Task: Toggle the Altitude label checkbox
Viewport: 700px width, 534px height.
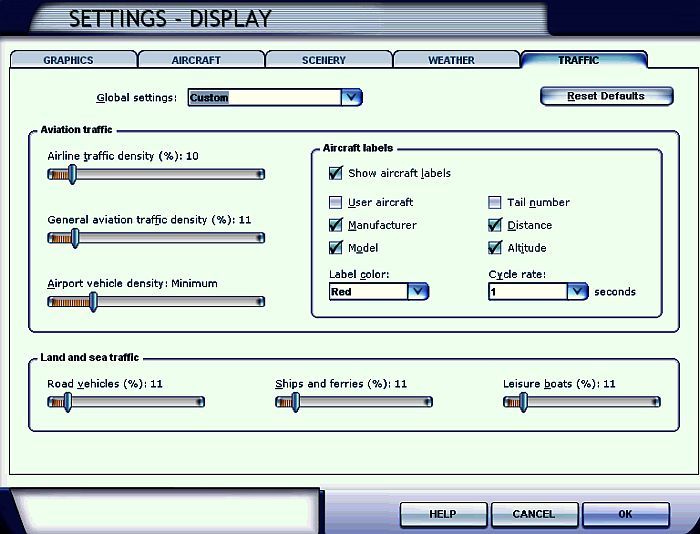Action: (495, 248)
